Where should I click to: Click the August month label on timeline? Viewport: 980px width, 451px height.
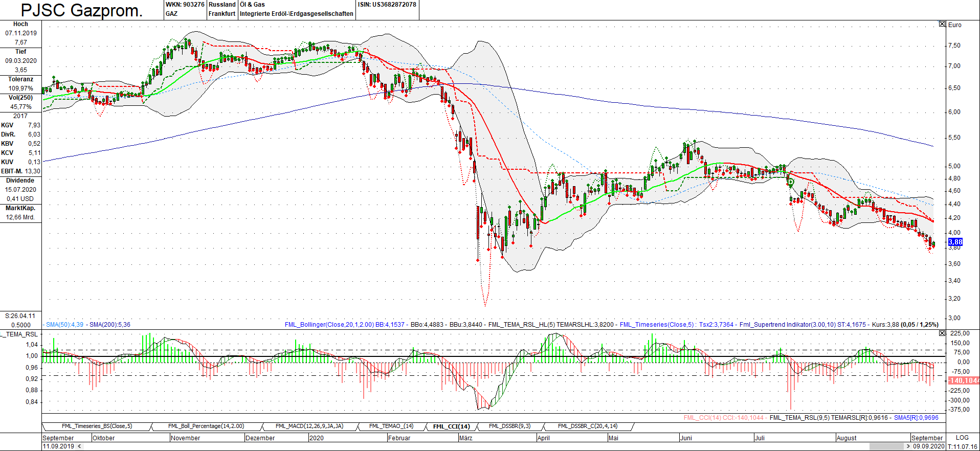tap(847, 438)
